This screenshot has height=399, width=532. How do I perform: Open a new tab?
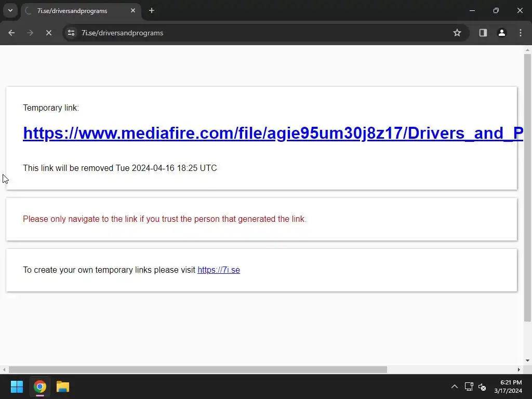point(152,10)
